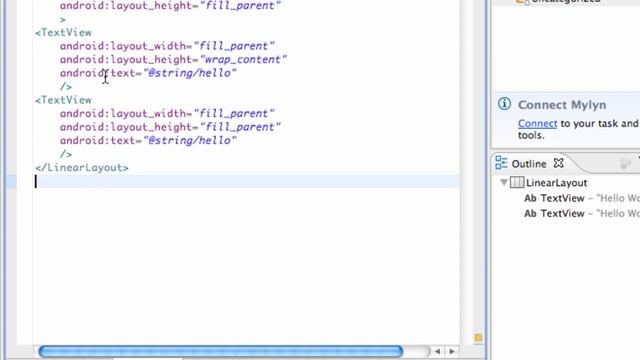Click the "wrap_content" attribute value

tap(243, 60)
